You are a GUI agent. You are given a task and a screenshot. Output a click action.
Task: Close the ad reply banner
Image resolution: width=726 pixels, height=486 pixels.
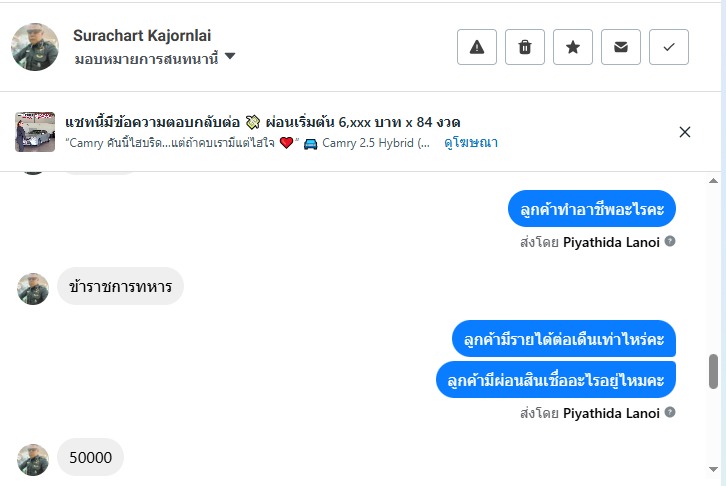click(685, 132)
